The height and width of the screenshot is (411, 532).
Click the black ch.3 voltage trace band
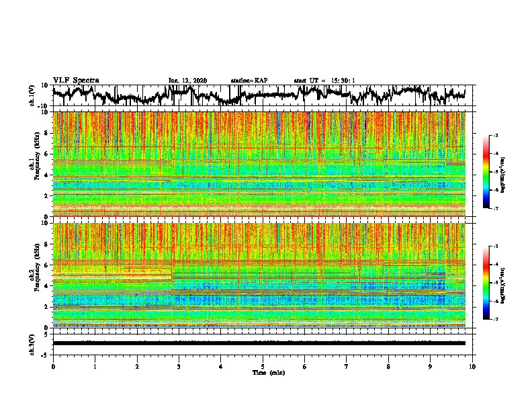tap(259, 343)
